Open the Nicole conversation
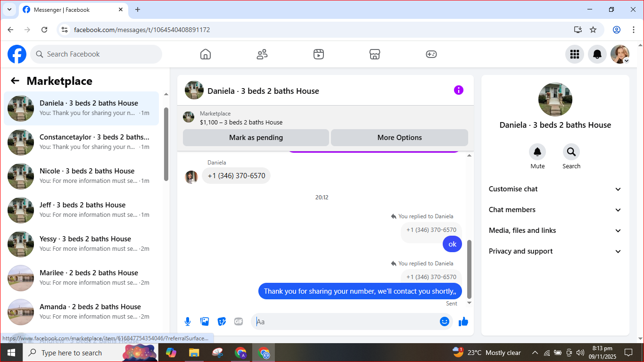The height and width of the screenshot is (362, 644). click(x=82, y=176)
